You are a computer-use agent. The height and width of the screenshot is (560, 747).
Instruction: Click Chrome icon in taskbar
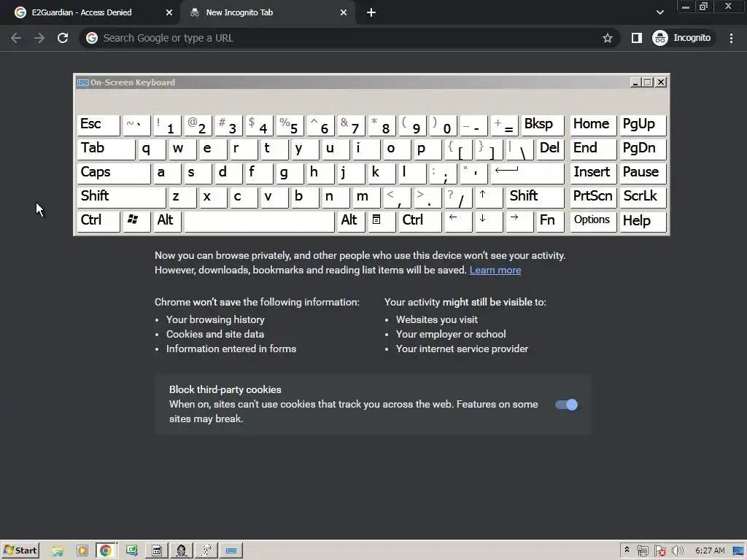tap(106, 551)
